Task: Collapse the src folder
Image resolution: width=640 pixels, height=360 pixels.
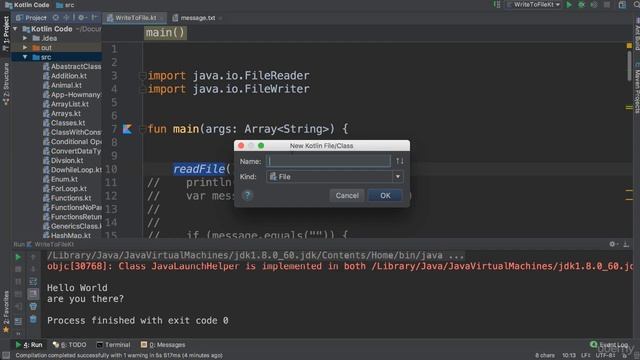Action: coord(25,57)
